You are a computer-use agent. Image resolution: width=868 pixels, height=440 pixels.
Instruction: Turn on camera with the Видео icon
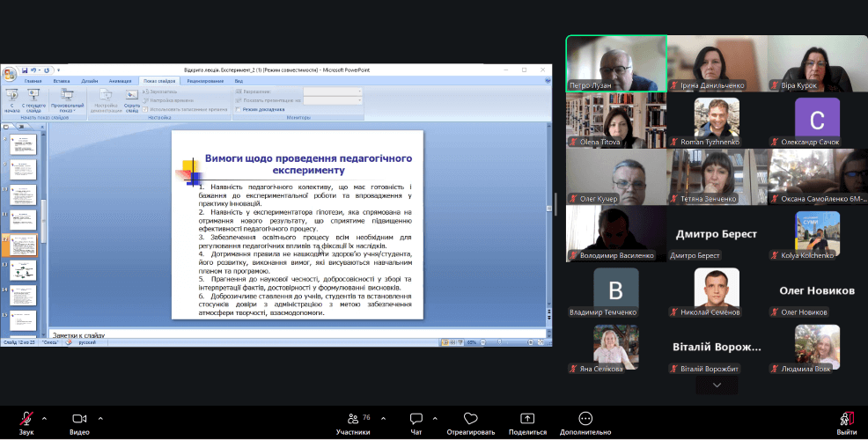79,418
